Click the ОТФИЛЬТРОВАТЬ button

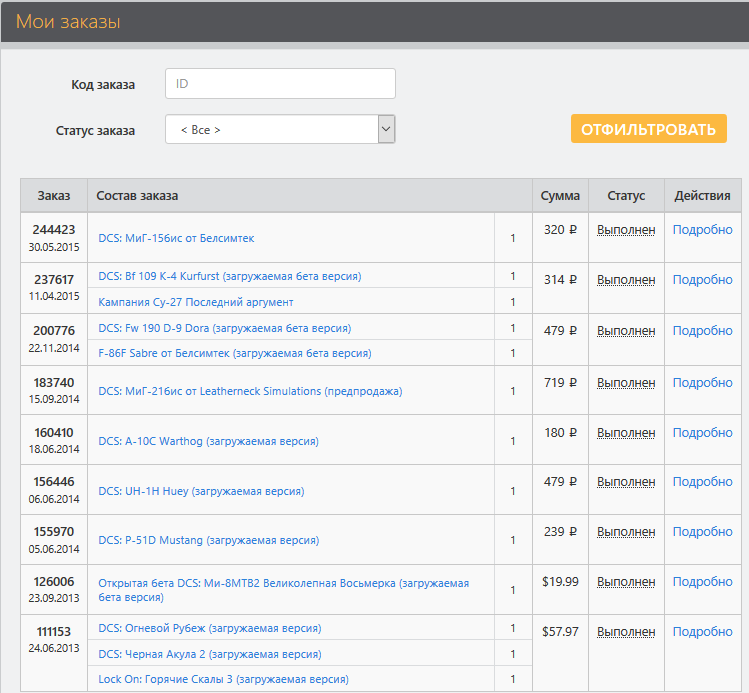point(649,129)
